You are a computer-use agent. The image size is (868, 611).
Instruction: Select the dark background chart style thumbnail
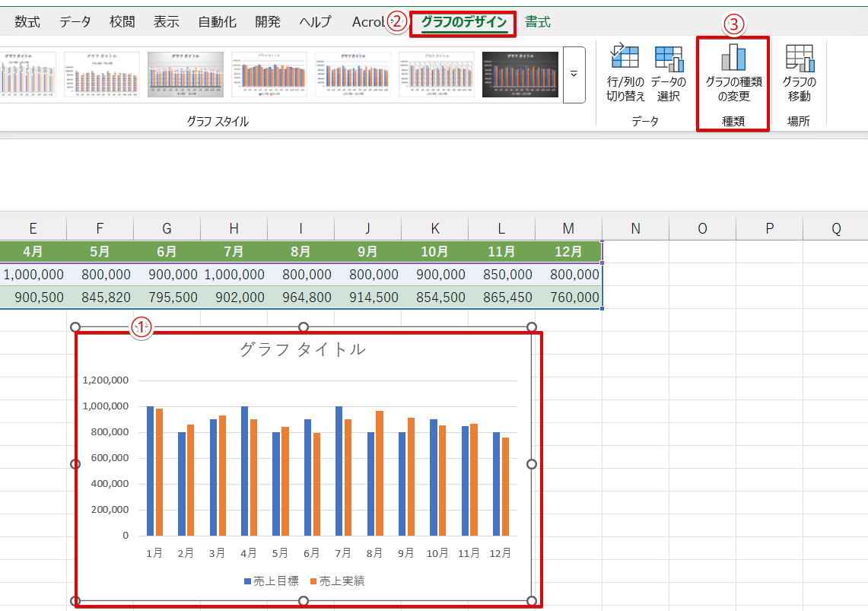pos(520,75)
